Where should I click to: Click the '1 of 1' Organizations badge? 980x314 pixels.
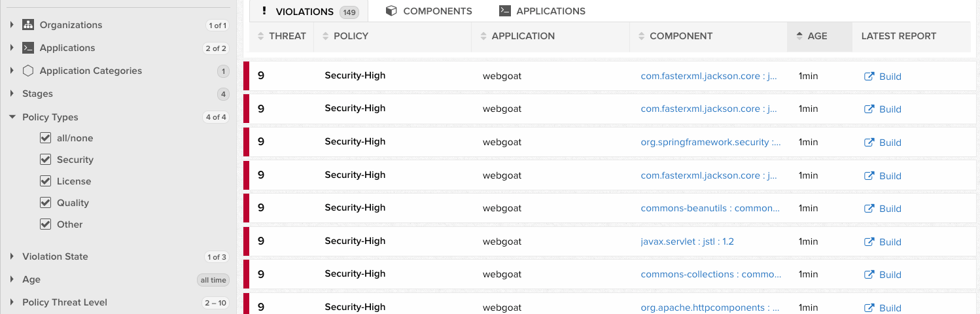(x=217, y=26)
